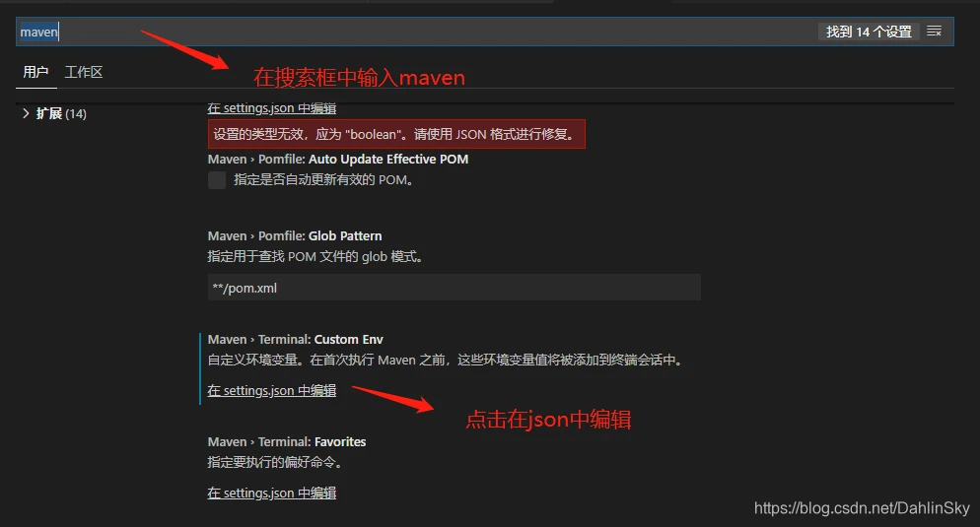This screenshot has width=980, height=527.
Task: Select the 扩展 (14) tree item
Action: point(60,113)
